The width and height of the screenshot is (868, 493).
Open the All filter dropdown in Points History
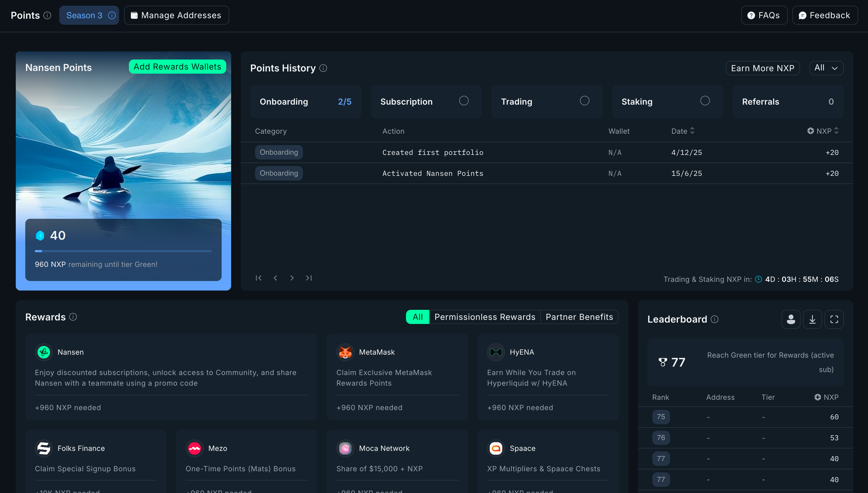coord(826,68)
